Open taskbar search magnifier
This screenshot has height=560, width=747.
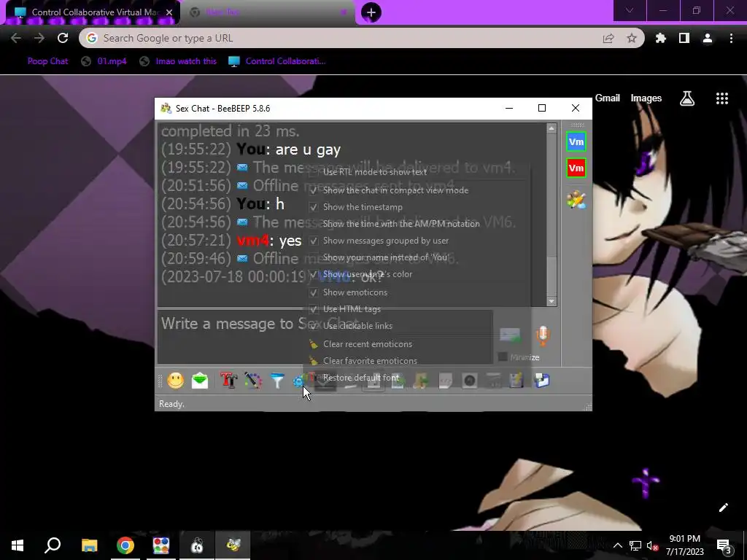point(53,545)
